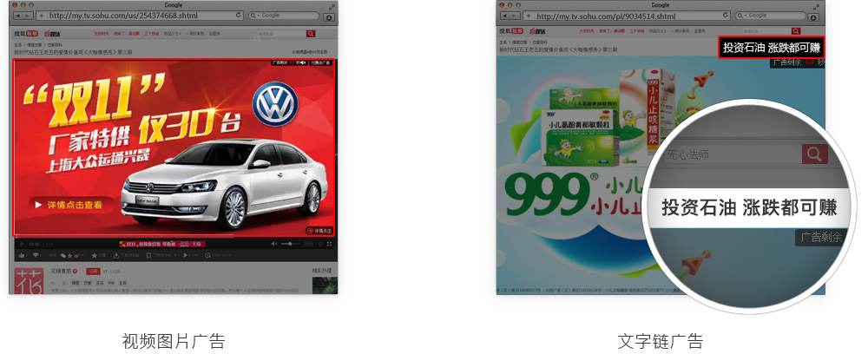Open the Sohu Video logo in left window
This screenshot has width=868, height=354.
pyautogui.click(x=26, y=34)
